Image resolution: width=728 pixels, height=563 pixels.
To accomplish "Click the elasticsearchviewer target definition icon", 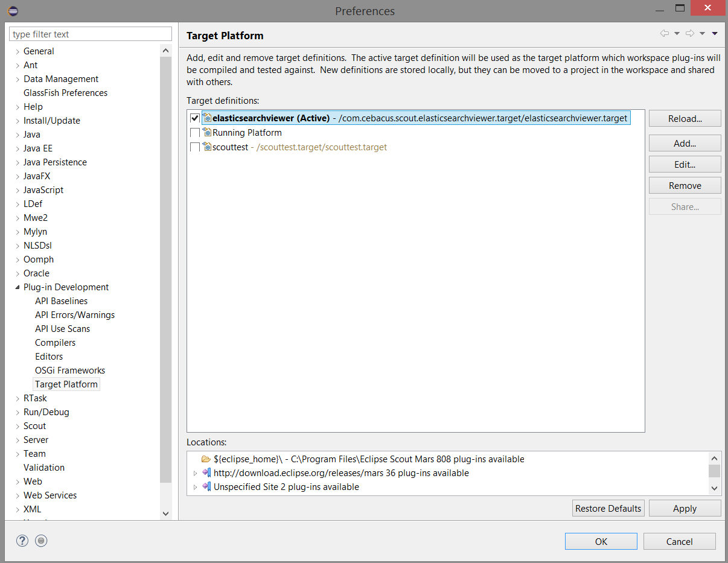I will point(207,118).
